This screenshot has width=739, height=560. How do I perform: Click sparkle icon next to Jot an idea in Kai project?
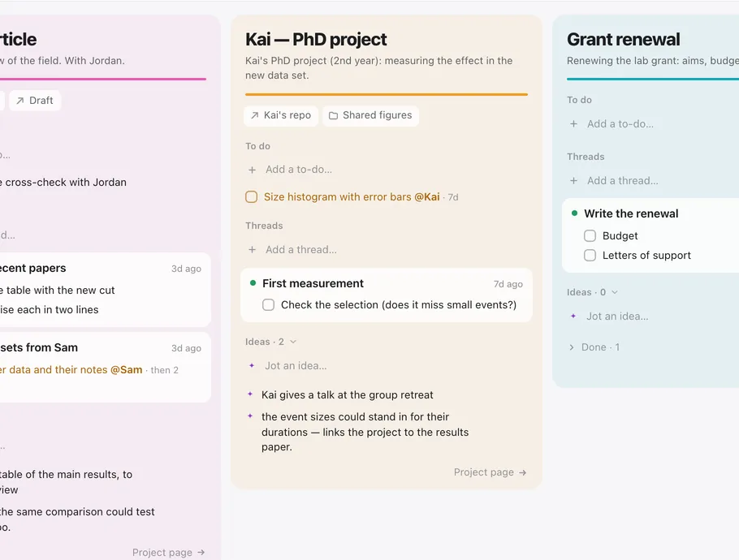coord(252,365)
